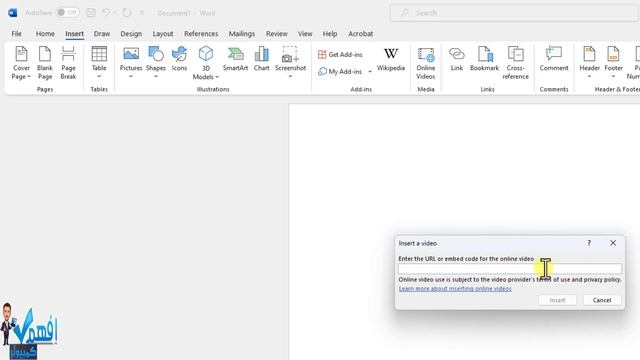Viewport: 640px width, 360px height.
Task: Switch to the Home tab
Action: (45, 34)
